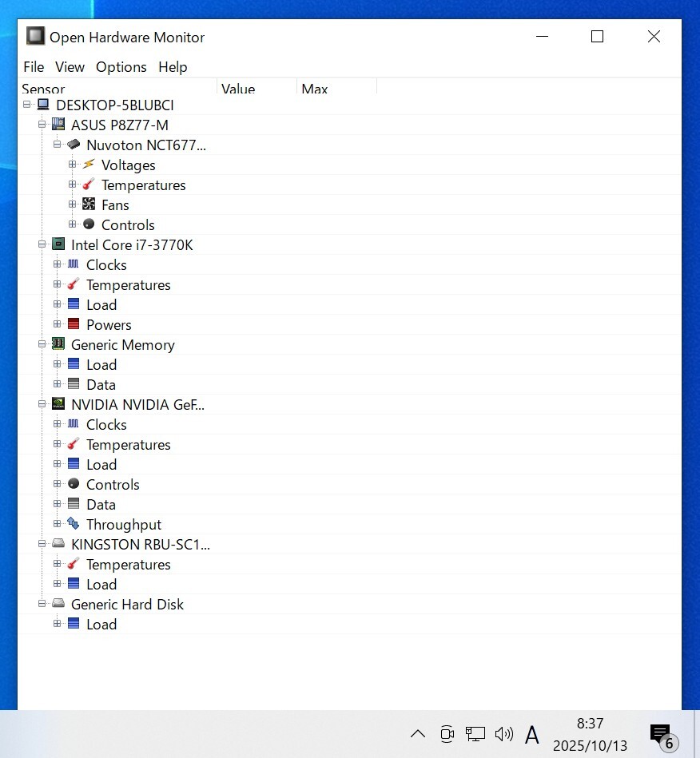Expand Temperatures under KINGSTON drive

57,564
